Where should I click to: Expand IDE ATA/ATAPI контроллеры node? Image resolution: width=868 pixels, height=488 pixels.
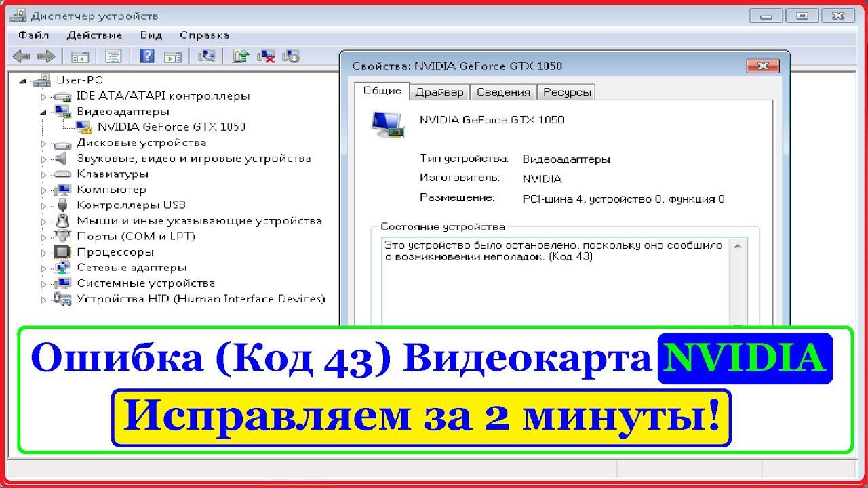44,96
